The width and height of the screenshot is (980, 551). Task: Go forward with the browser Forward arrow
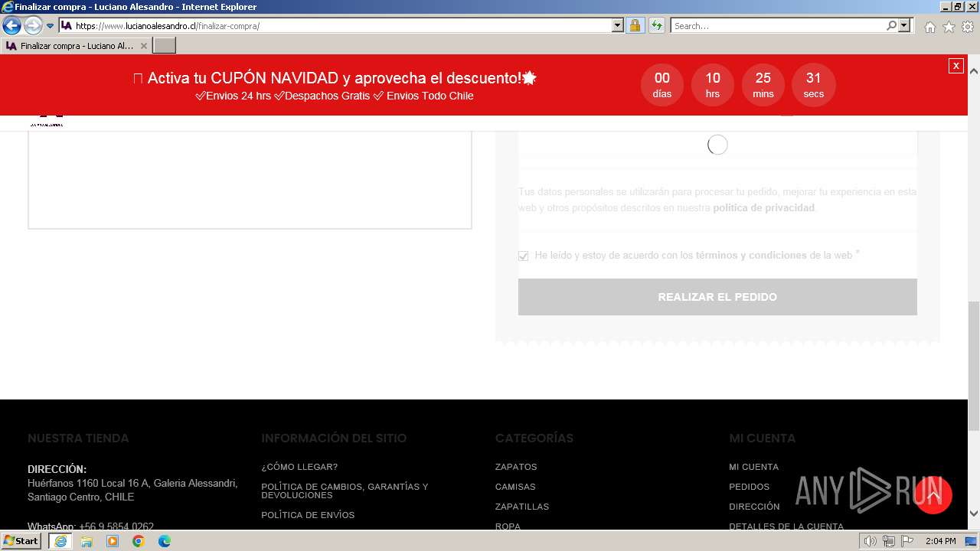33,26
